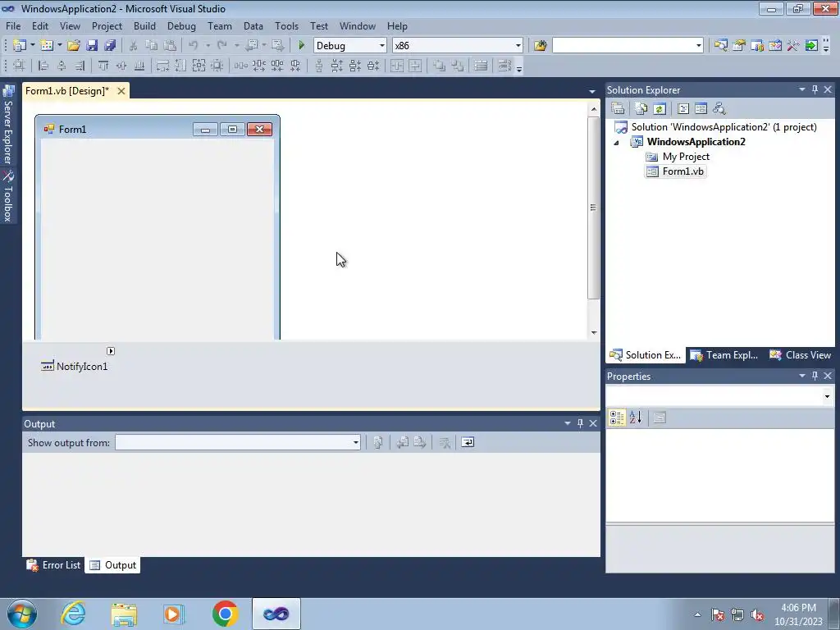Viewport: 840px width, 630px height.
Task: Click the green arrow Start Page icon
Action: pos(811,46)
